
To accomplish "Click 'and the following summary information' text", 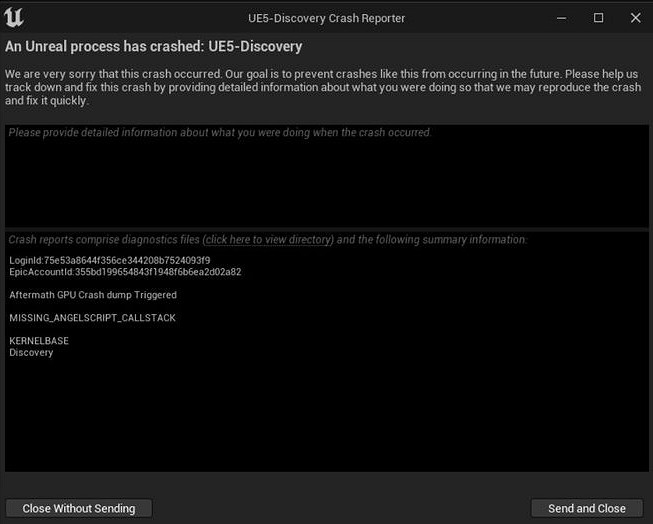I will click(x=432, y=240).
